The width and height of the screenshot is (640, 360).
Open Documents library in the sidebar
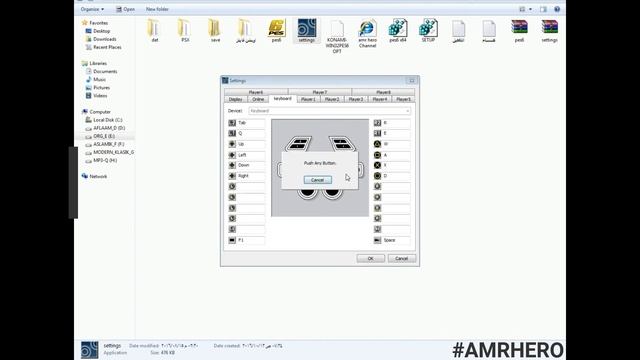point(102,71)
